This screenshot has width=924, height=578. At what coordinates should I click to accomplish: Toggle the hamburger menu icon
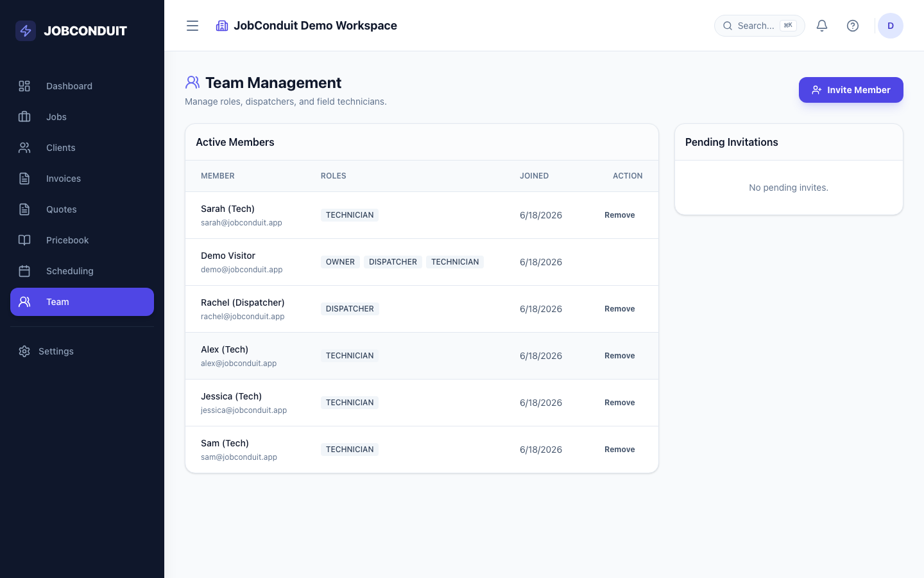click(x=193, y=26)
